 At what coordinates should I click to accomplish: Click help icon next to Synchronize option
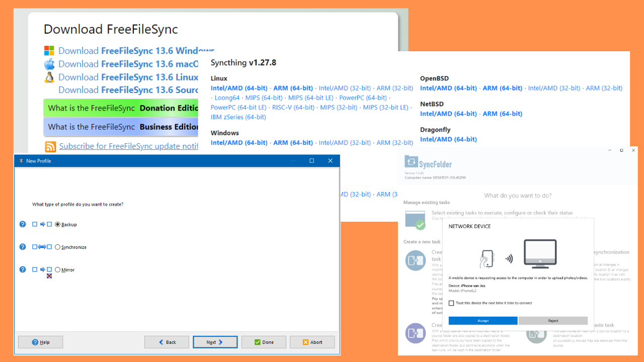[23, 247]
